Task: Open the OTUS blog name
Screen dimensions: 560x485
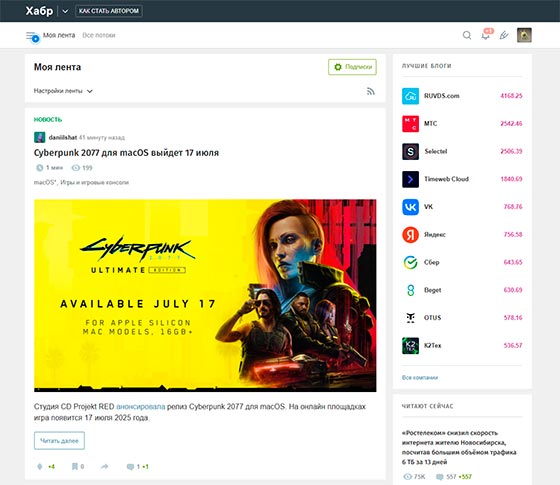Action: (432, 318)
